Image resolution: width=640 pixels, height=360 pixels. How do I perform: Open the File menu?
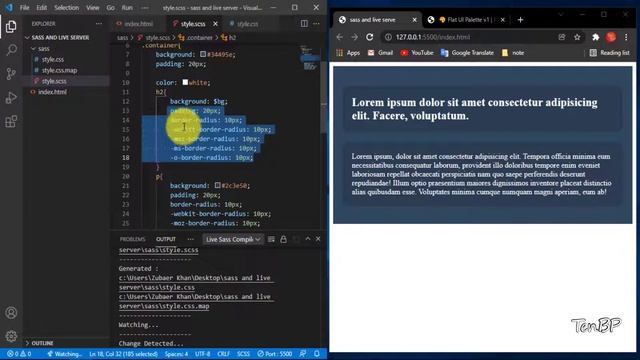tap(24, 8)
